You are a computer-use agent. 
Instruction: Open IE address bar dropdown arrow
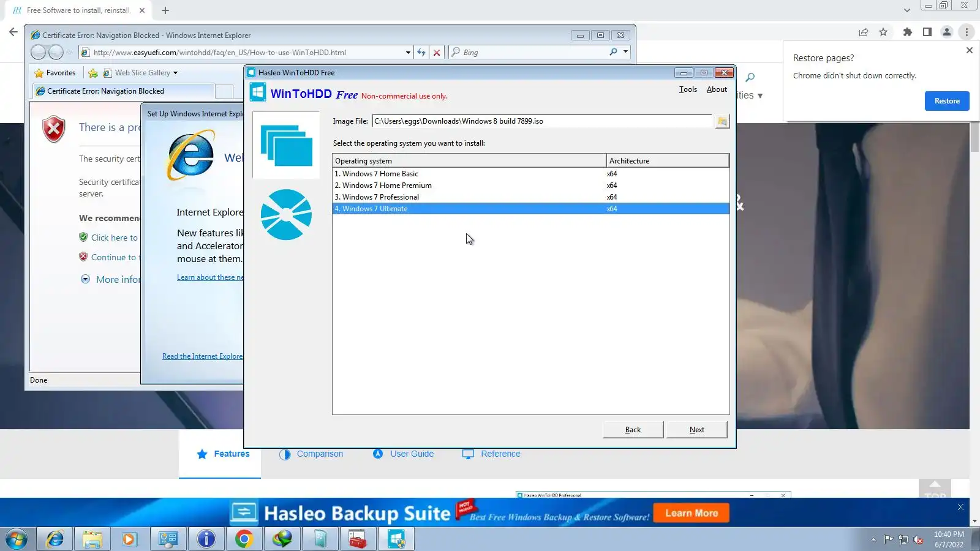408,53
